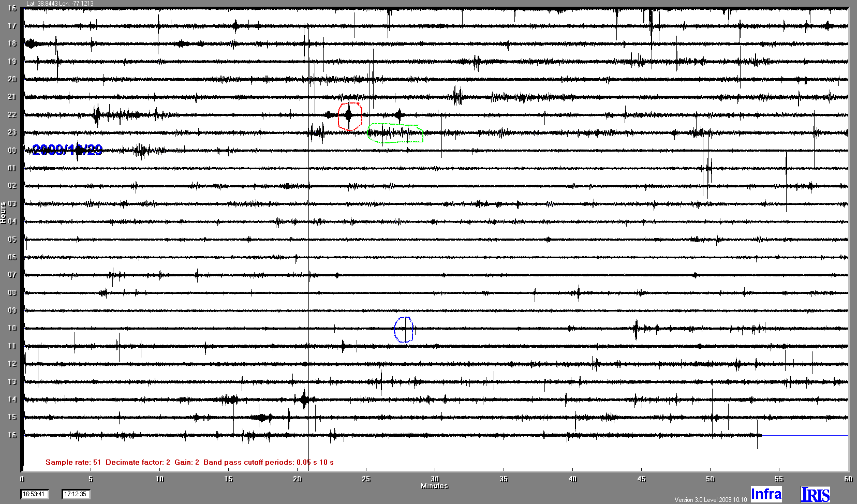Click hour label 21

tap(12, 97)
